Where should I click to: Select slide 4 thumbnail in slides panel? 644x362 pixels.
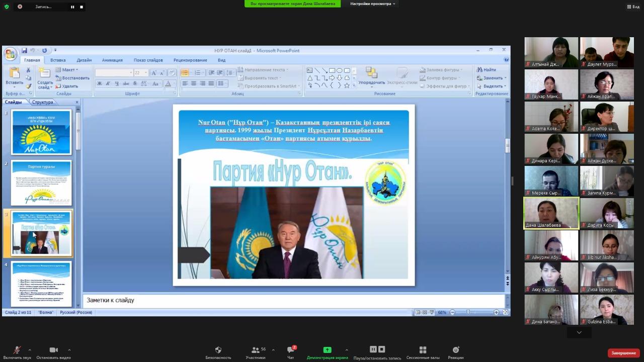[41, 283]
